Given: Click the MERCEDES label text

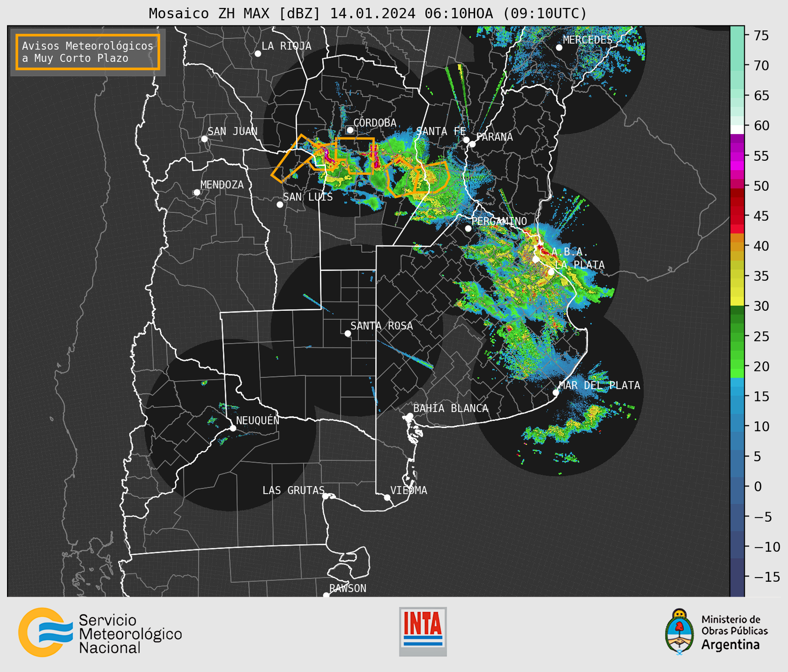Looking at the screenshot, I should pos(588,40).
